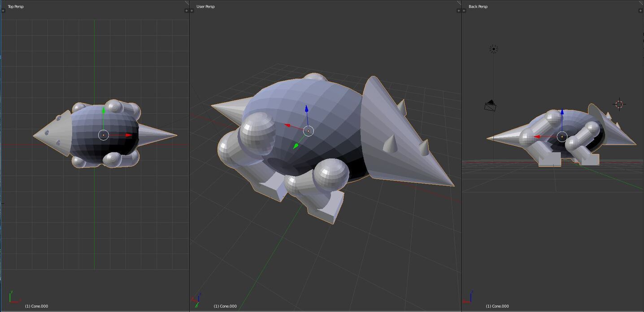Viewport: 644px width, 312px height.
Task: Click the 3D cursor crosshair in Back Persp view
Action: click(619, 104)
